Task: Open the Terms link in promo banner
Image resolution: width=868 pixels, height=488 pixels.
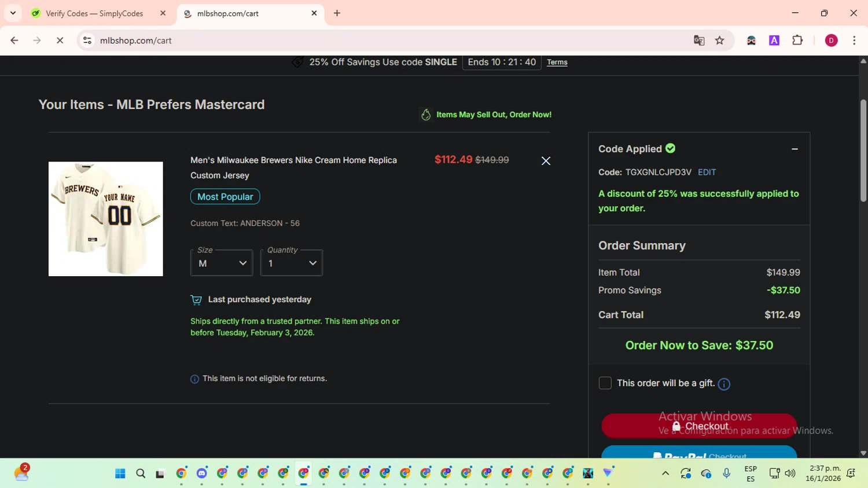Action: pyautogui.click(x=557, y=63)
